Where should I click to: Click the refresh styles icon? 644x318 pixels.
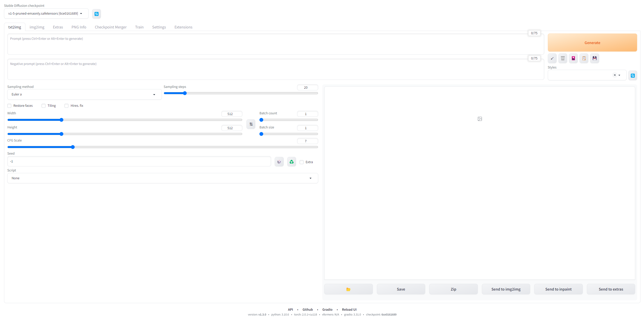[632, 76]
